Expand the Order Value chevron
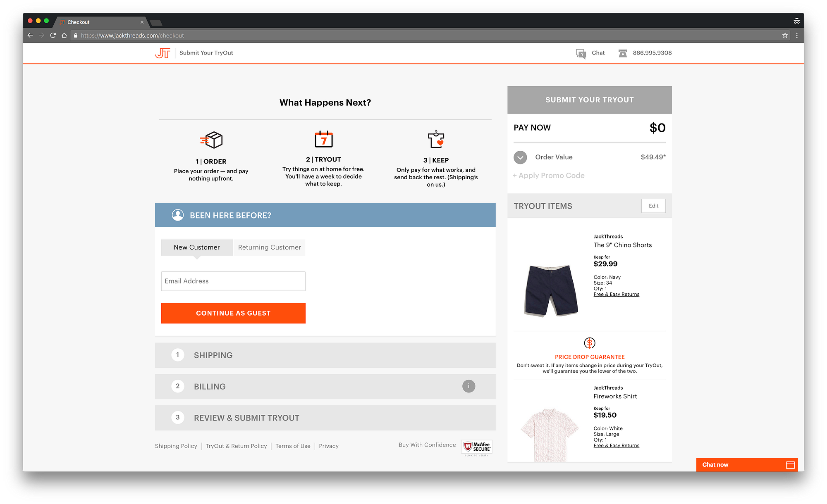 520,157
